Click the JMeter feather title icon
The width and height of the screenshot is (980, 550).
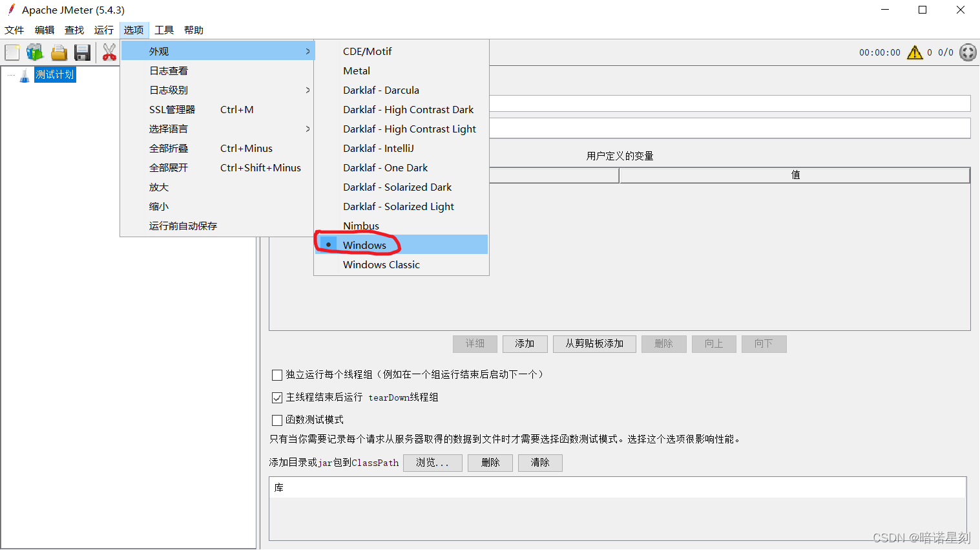coord(11,10)
